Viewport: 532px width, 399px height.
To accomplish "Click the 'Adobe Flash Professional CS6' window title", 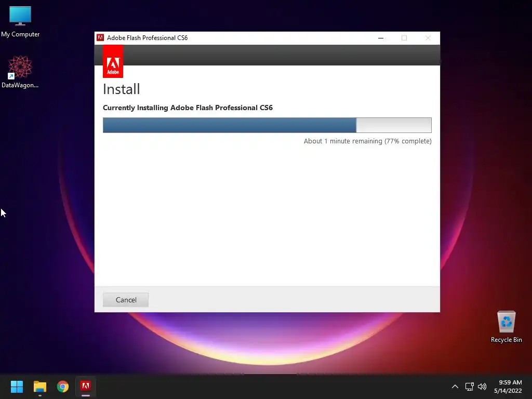I will pos(147,37).
